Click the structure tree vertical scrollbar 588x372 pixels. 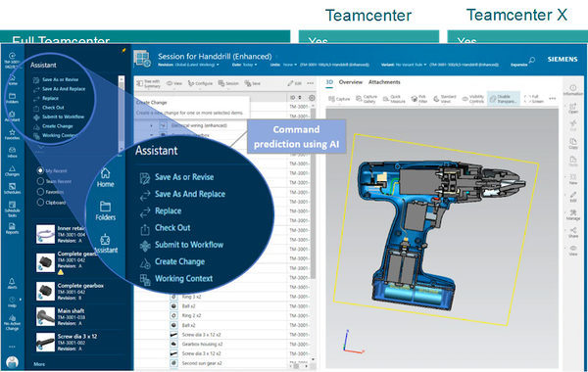tap(313, 195)
